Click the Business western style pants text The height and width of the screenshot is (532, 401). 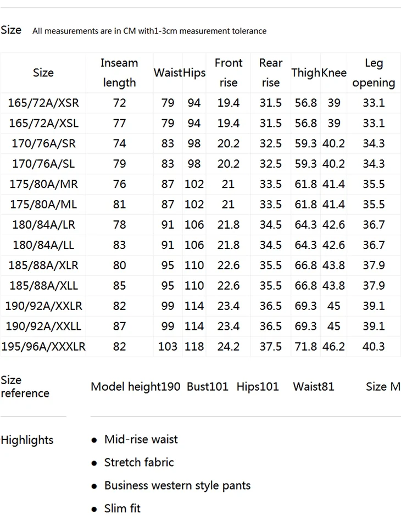coord(177,485)
